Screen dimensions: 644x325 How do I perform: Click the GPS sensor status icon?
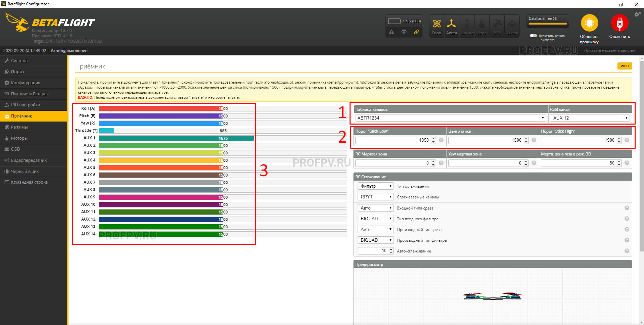click(x=497, y=26)
